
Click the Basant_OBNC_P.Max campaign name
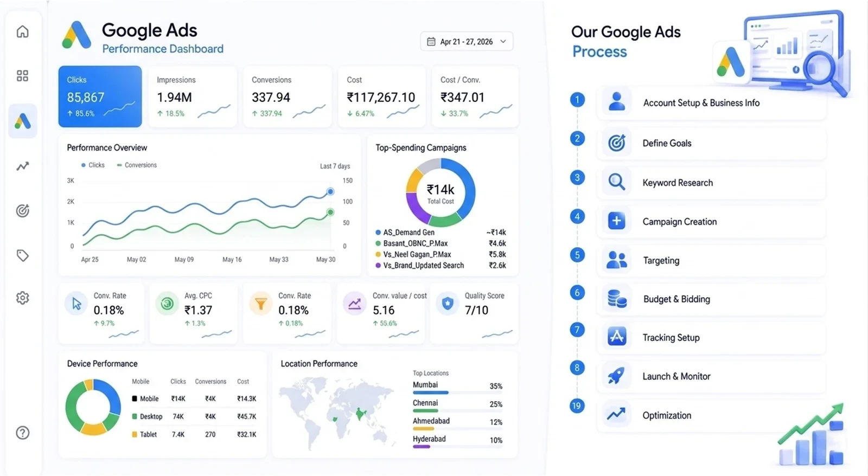coord(415,243)
